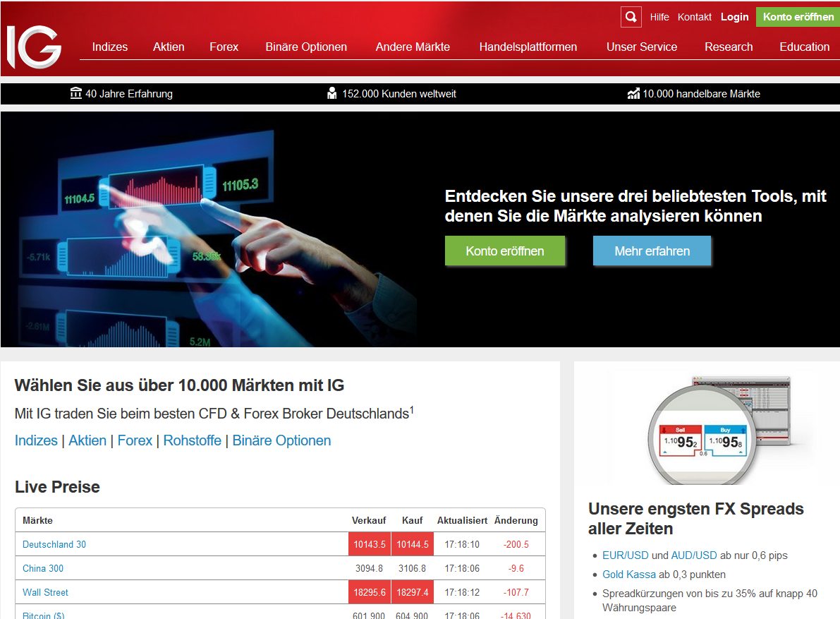Open the Hilfe link
Image resolution: width=840 pixels, height=619 pixels.
point(659,17)
